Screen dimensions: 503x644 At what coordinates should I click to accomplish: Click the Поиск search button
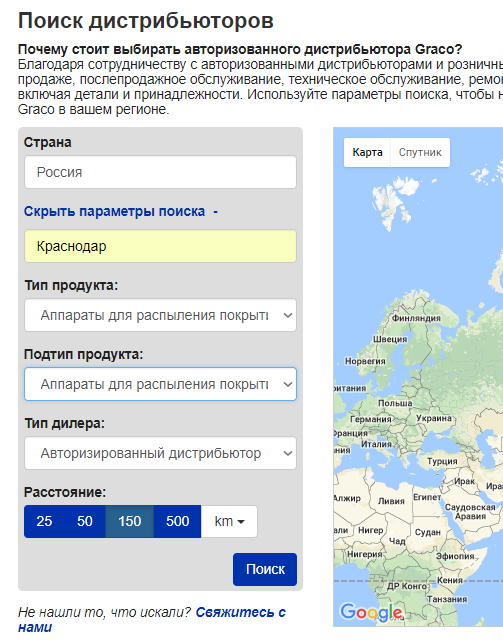tap(265, 569)
